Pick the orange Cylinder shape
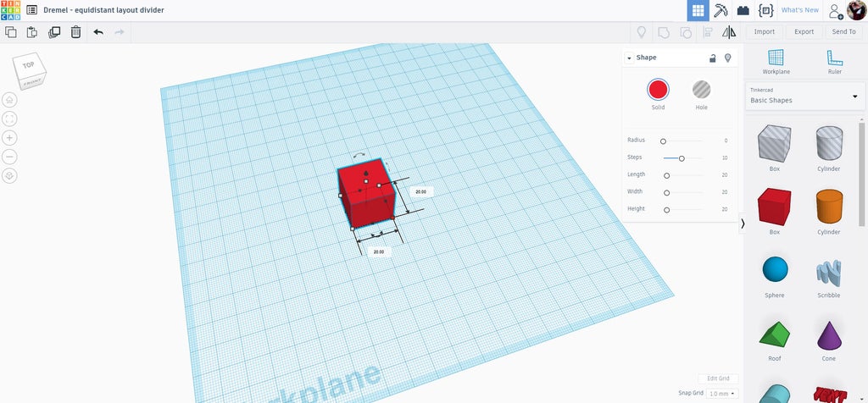The width and height of the screenshot is (868, 403). tap(829, 207)
